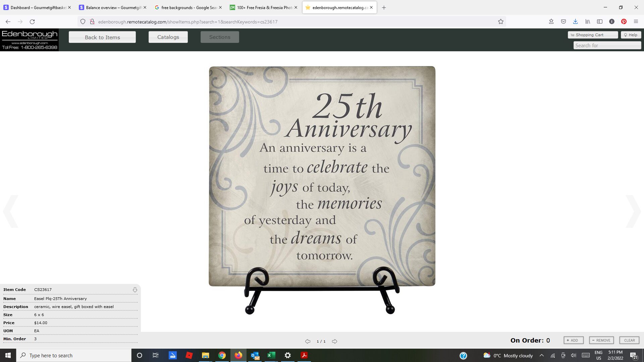Click the Search for input field
Screen dimensions: 644x362
point(607,46)
